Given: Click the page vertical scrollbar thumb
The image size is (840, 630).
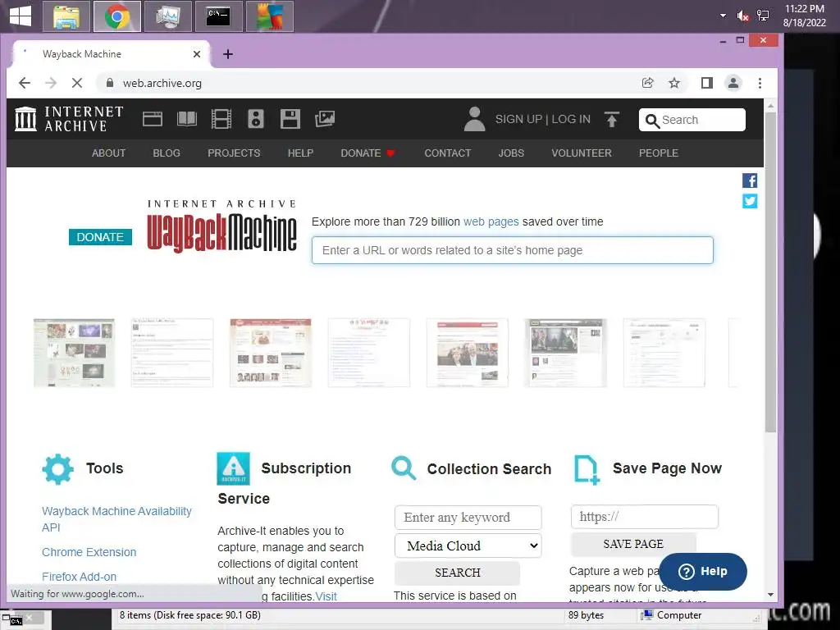Looking at the screenshot, I should click(x=770, y=272).
